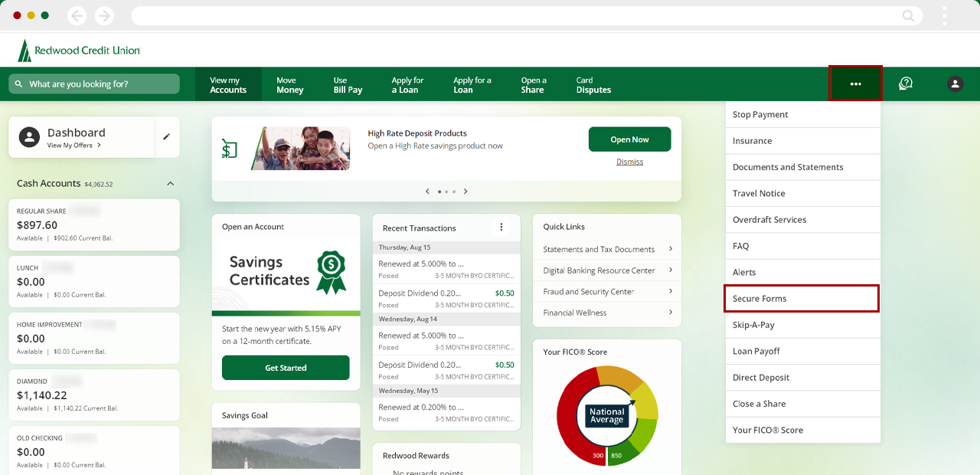Open Card Disputes menu
The height and width of the screenshot is (475, 980).
593,84
